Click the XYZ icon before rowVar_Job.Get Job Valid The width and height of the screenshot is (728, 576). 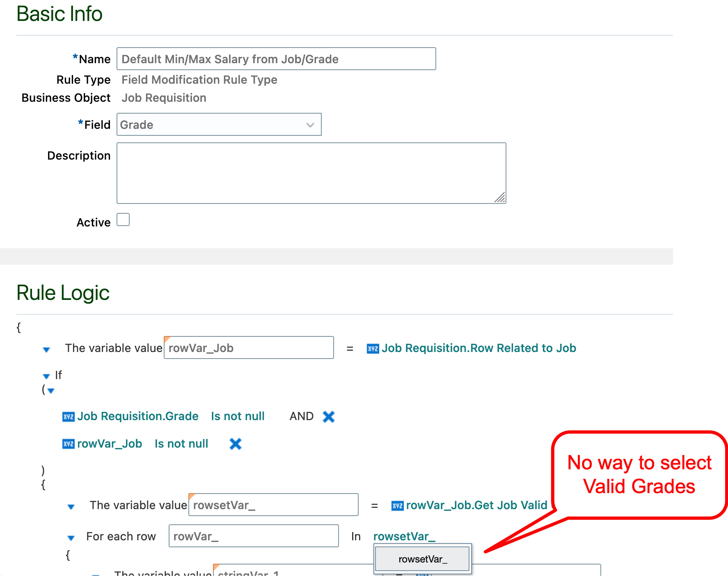tap(397, 505)
